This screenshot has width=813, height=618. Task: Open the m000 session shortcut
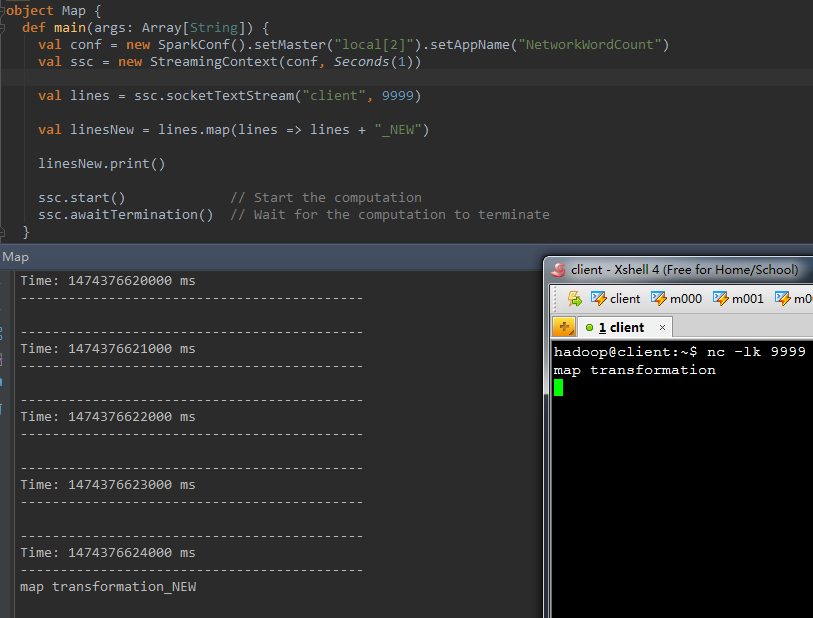pyautogui.click(x=676, y=298)
